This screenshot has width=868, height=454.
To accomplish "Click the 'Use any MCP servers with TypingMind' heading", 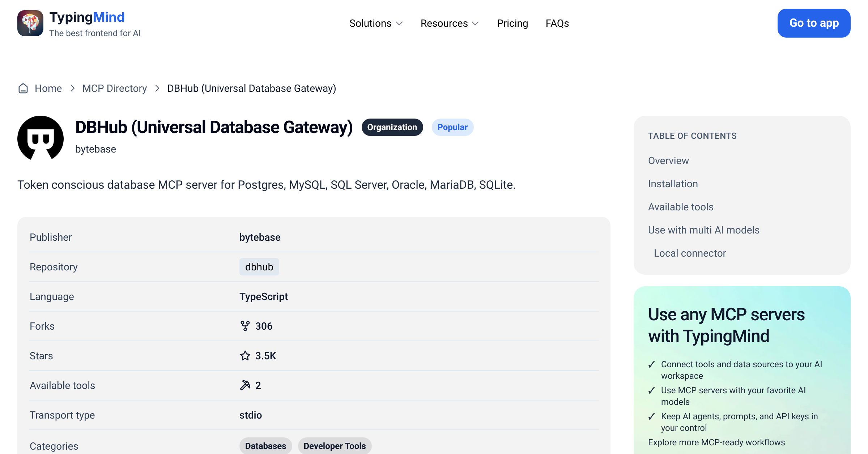I will click(x=726, y=325).
